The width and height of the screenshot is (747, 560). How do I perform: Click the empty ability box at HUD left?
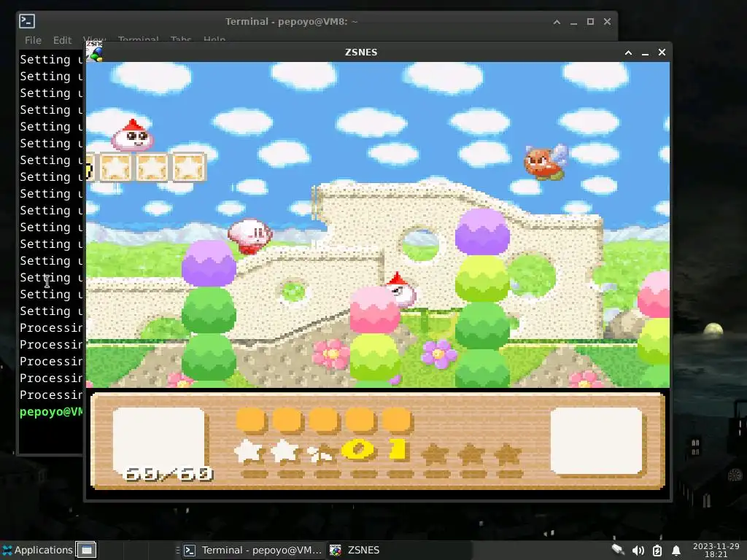[x=158, y=441]
